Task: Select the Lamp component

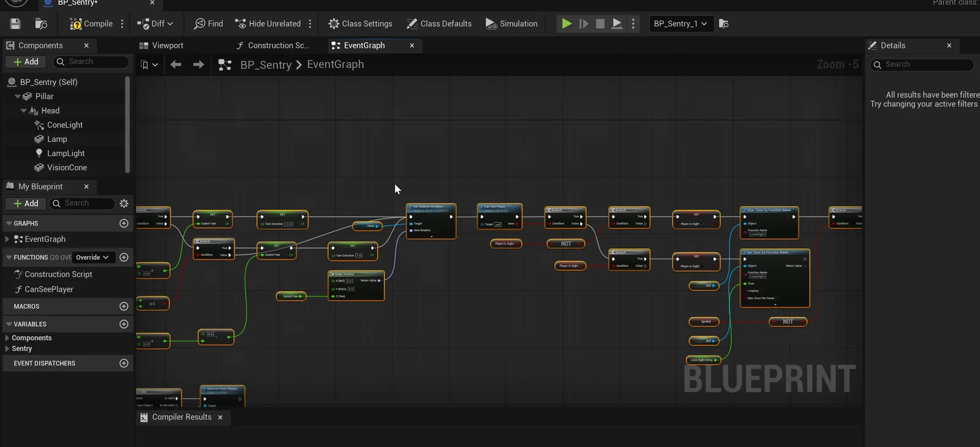Action: click(57, 139)
